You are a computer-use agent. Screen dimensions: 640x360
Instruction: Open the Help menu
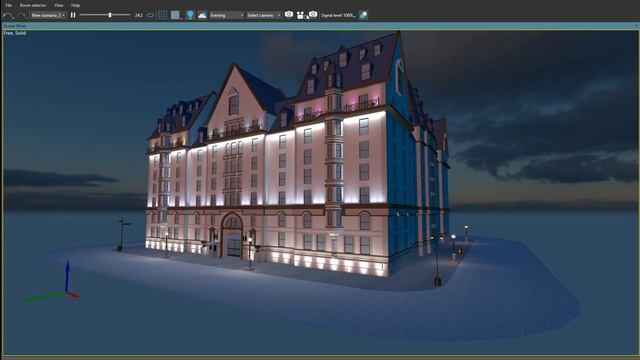coord(76,5)
